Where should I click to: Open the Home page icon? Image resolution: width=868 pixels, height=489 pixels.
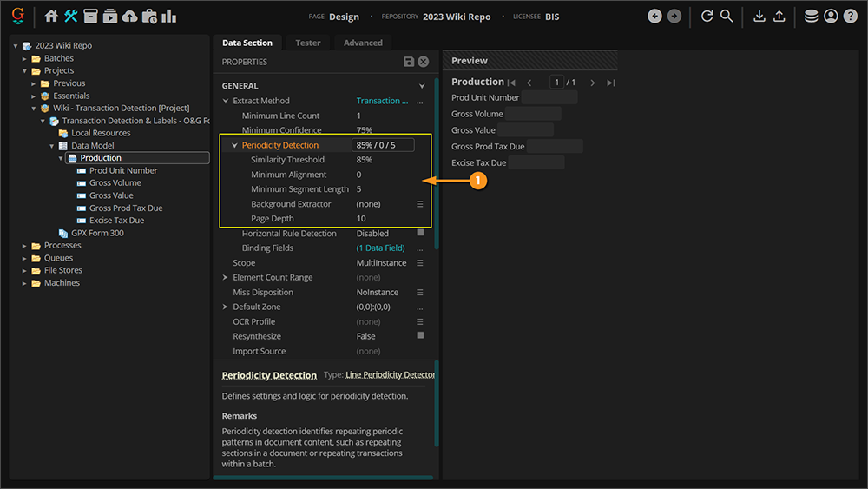[51, 17]
